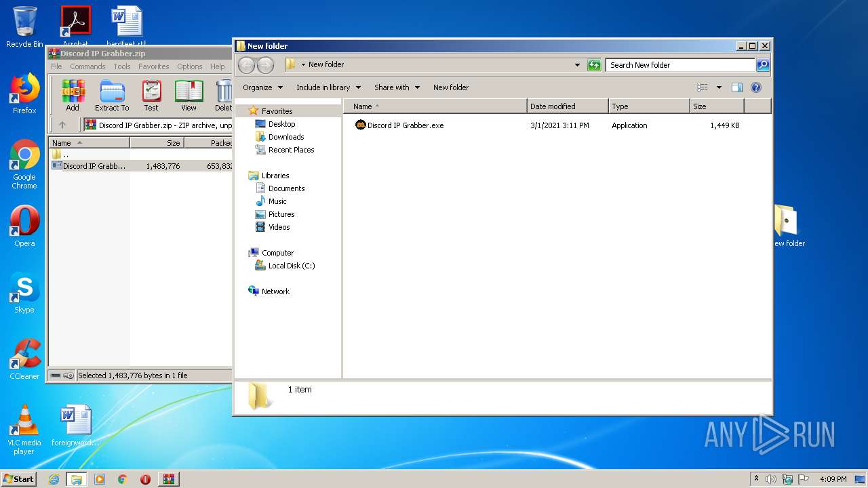Click the search magnifier icon
This screenshot has height=488, width=868.
(763, 65)
